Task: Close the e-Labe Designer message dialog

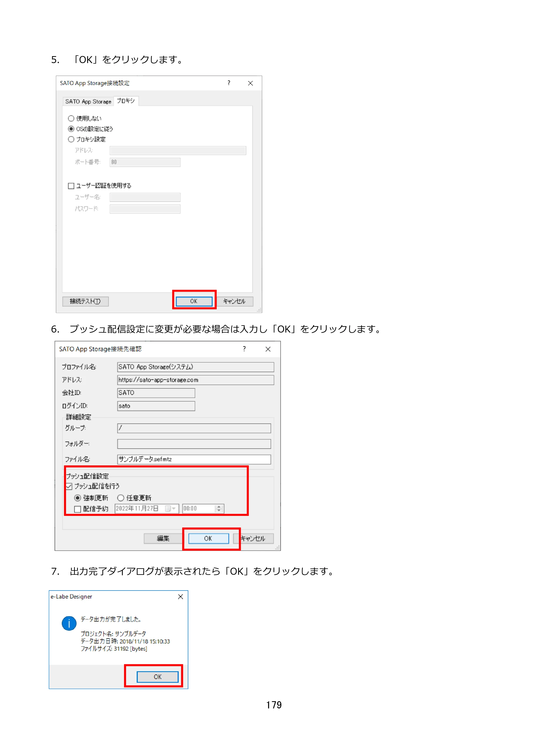Action: pos(181,597)
